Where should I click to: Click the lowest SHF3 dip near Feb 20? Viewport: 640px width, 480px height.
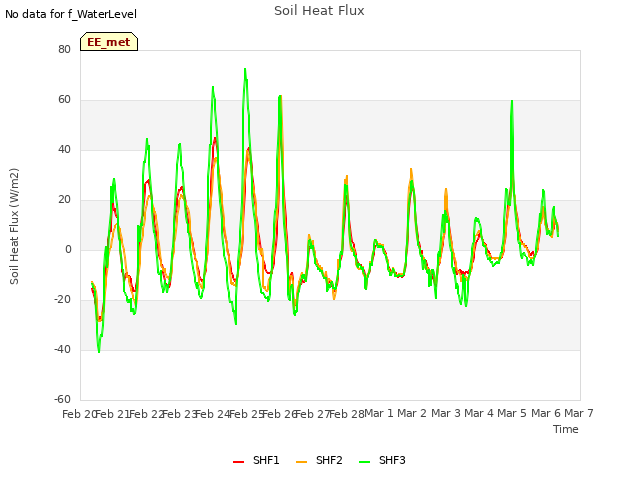coord(99,351)
